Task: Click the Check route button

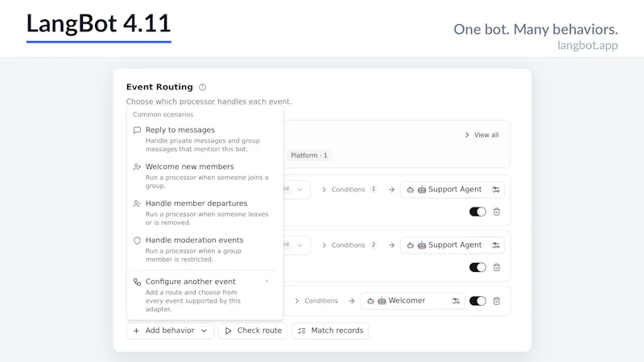Action: pyautogui.click(x=253, y=331)
